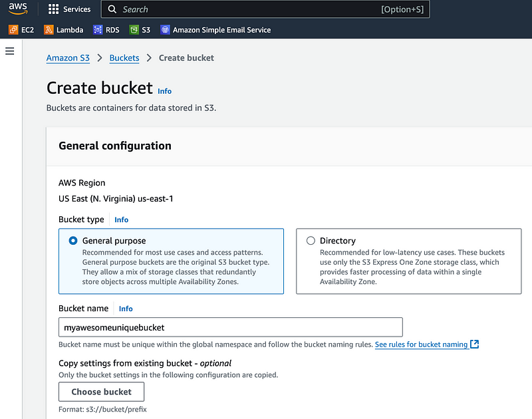
Task: Expand the hamburger side navigation menu
Action: tap(10, 51)
